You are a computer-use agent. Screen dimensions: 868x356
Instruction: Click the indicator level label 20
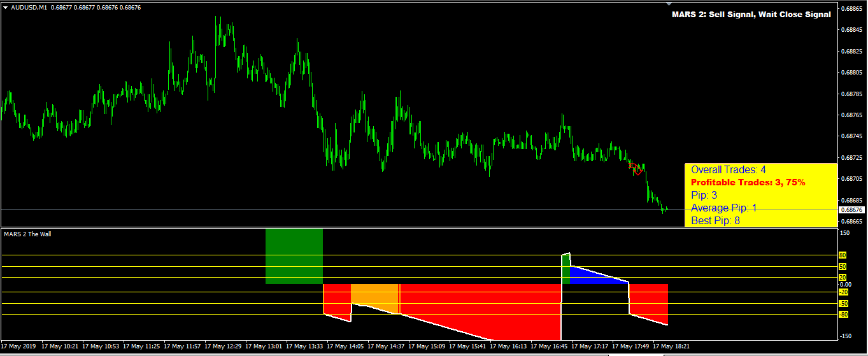coord(843,277)
